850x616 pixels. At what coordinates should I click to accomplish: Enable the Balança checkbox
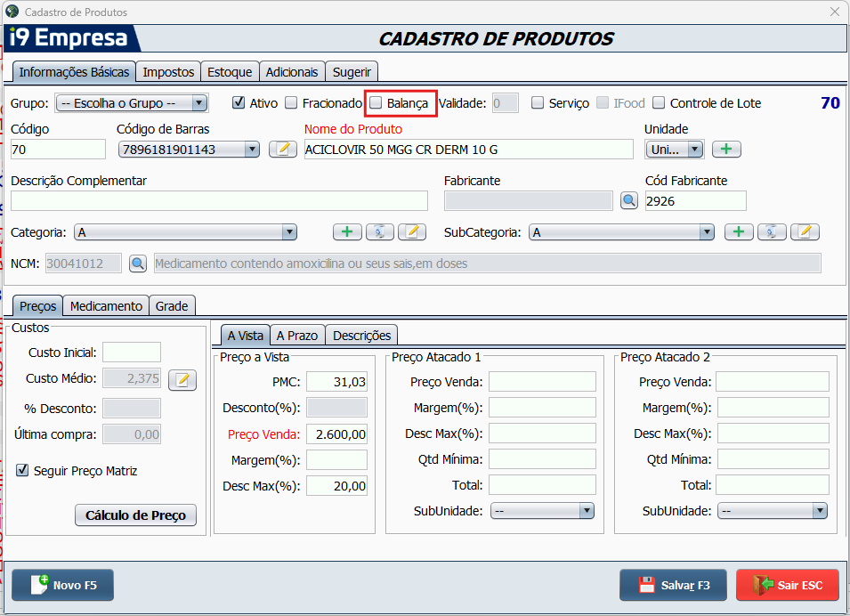coord(376,103)
